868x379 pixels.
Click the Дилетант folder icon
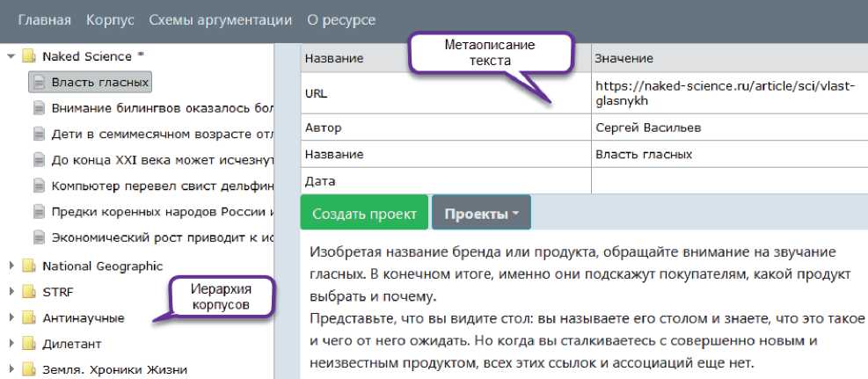tap(28, 344)
